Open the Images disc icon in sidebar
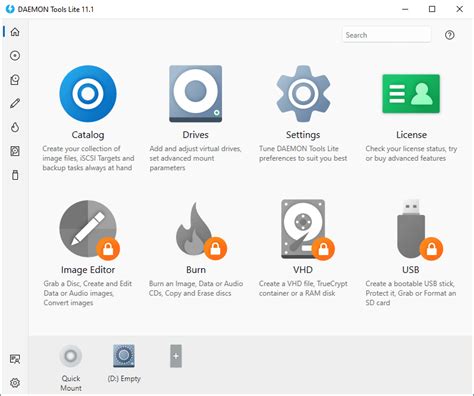This screenshot has height=396, width=474. pos(15,56)
